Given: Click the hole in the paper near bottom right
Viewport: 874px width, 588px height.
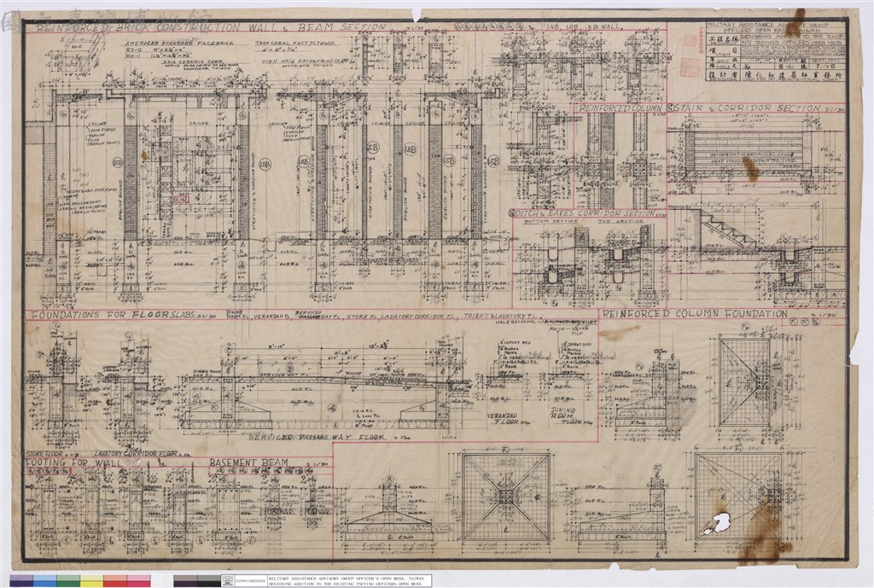Looking at the screenshot, I should coord(717,523).
